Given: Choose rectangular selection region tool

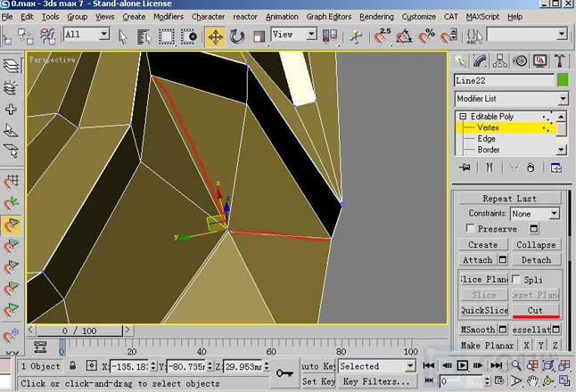Looking at the screenshot, I should point(167,37).
